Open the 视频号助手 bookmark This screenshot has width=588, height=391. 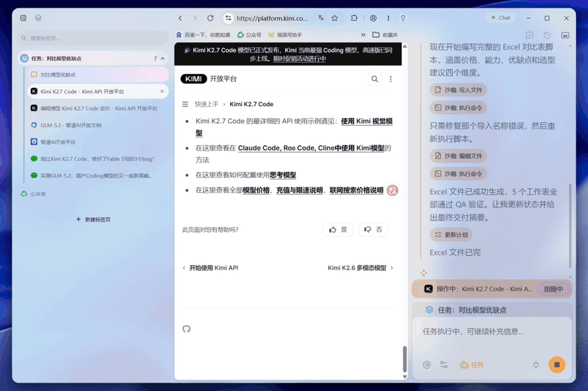(285, 35)
